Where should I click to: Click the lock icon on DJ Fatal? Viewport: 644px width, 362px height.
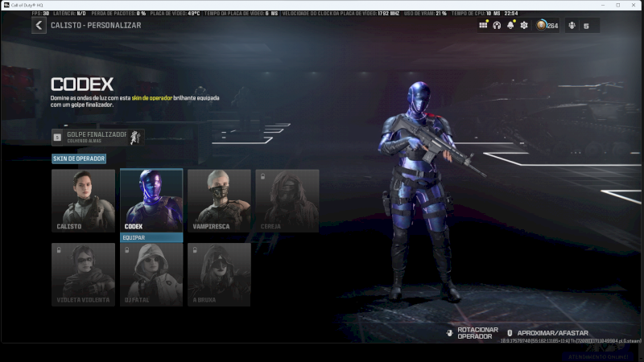[127, 250]
